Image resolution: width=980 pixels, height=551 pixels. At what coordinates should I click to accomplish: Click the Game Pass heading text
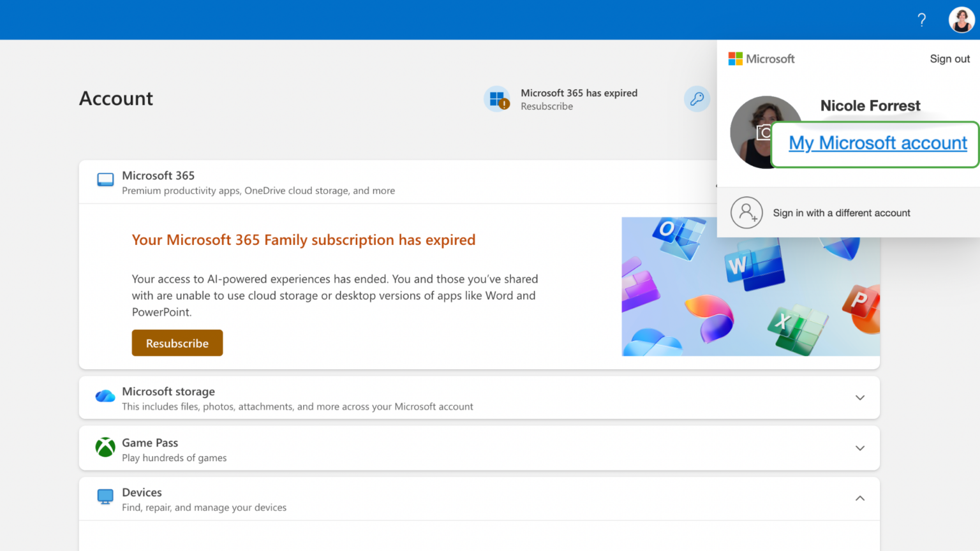150,443
